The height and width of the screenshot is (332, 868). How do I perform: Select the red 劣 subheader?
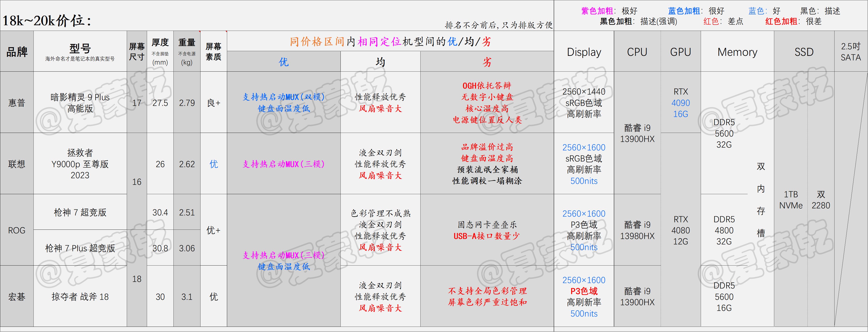click(x=487, y=62)
